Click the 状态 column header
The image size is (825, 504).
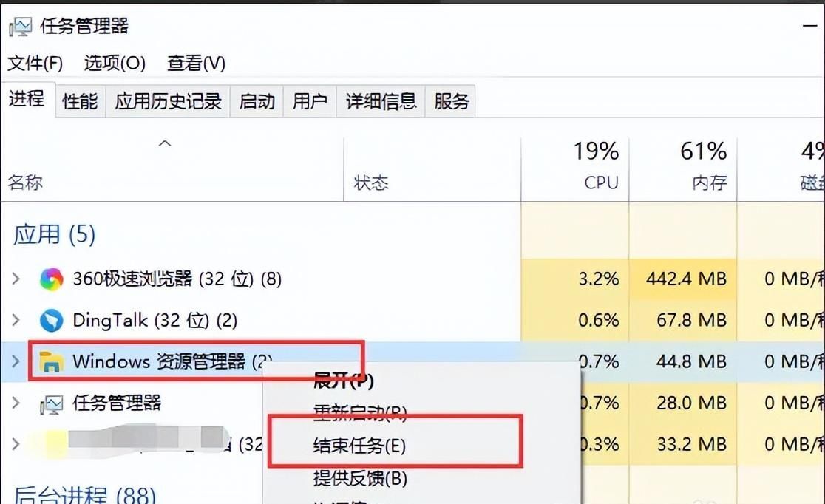[432, 169]
